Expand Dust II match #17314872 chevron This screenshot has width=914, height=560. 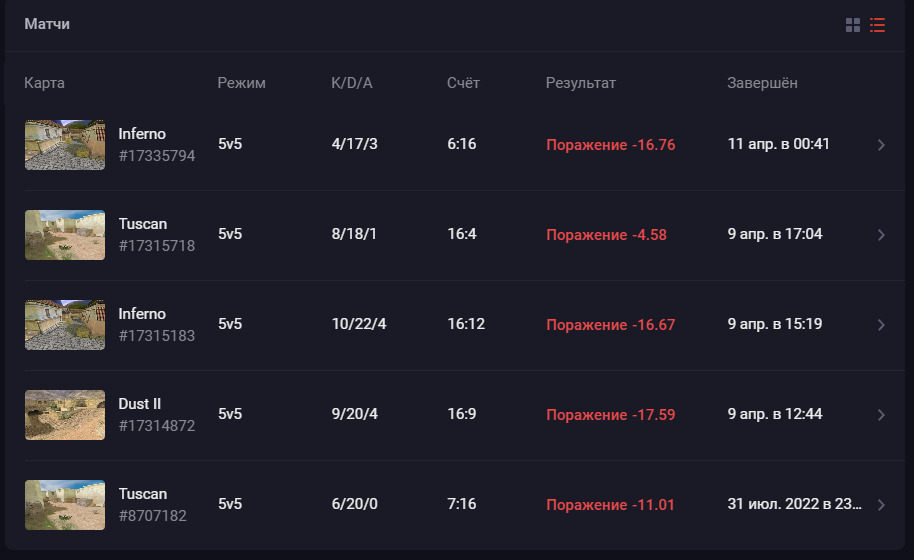point(881,415)
